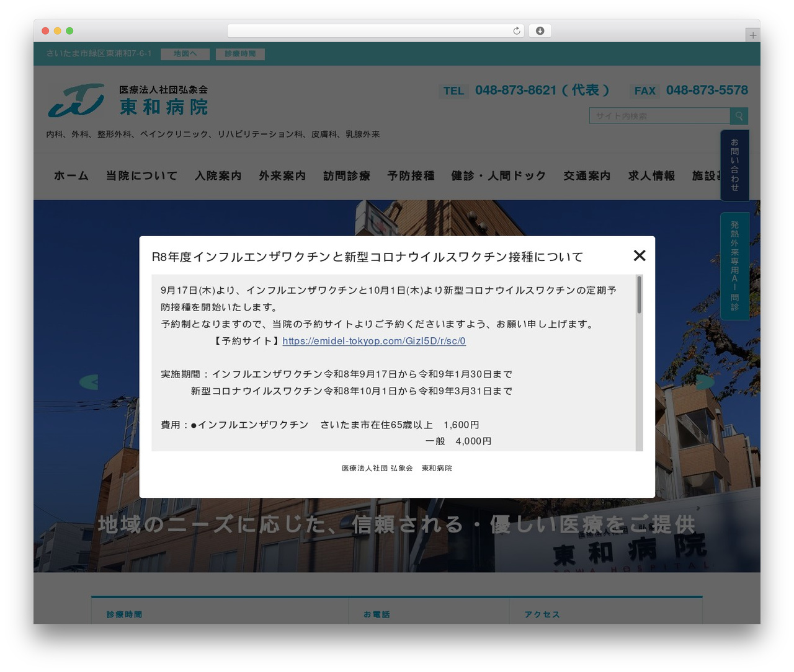Close the vaccine notice popup
Screen dimensions: 794x672
pyautogui.click(x=640, y=255)
